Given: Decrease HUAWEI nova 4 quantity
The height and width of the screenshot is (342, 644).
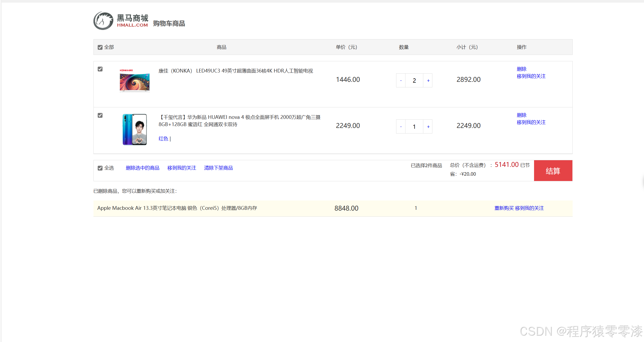Looking at the screenshot, I should [x=401, y=127].
